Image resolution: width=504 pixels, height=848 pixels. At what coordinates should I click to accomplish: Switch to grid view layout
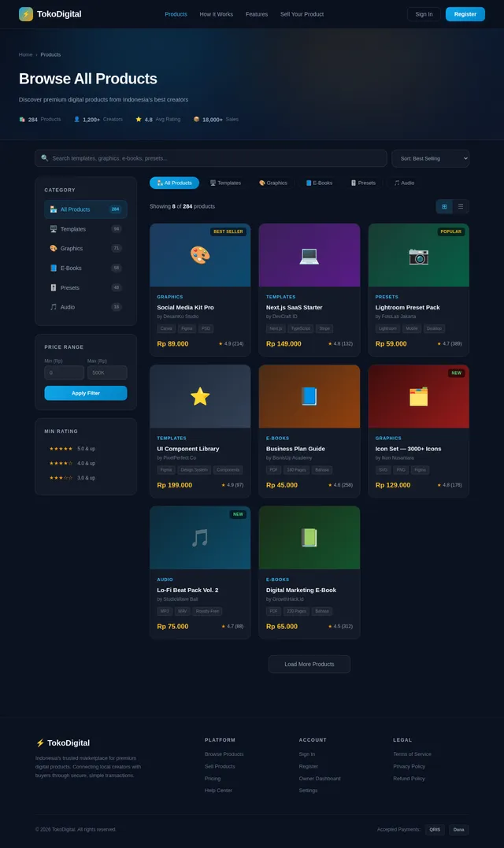444,206
